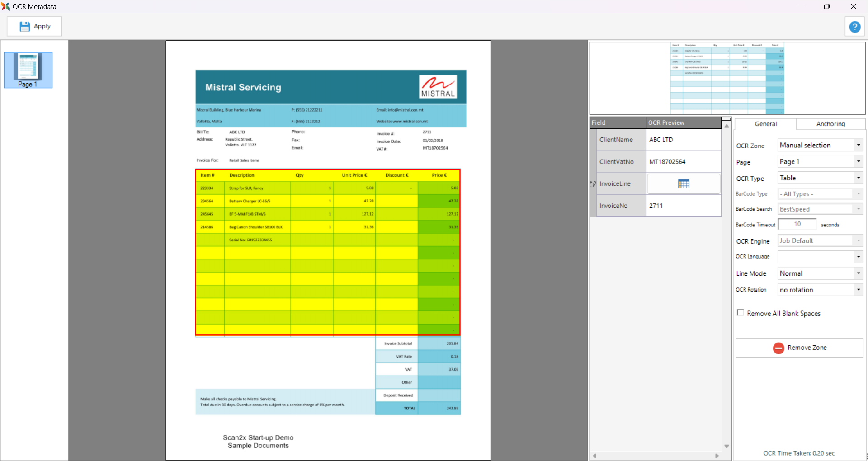Select the ClientName field row
This screenshot has height=461, width=868.
point(616,140)
